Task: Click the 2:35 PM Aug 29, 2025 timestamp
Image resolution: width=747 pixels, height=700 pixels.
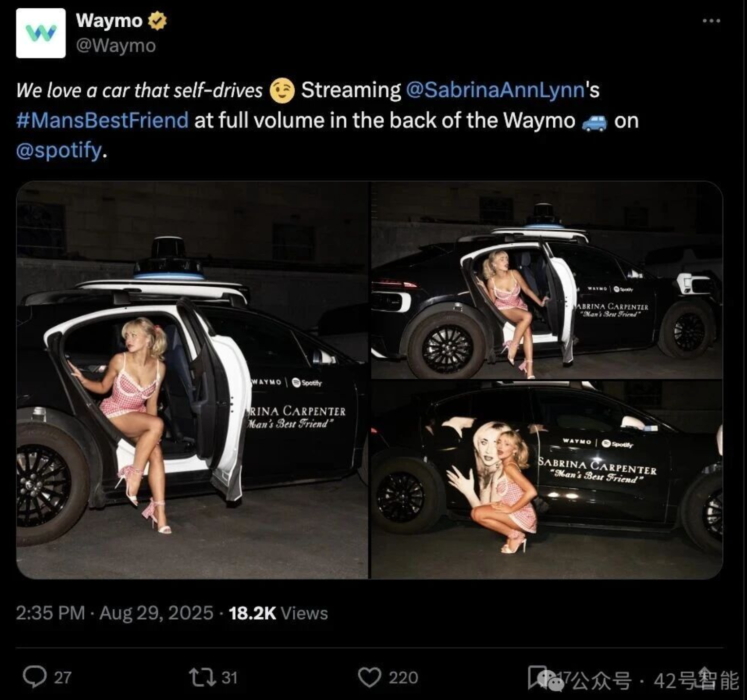Action: point(114,613)
